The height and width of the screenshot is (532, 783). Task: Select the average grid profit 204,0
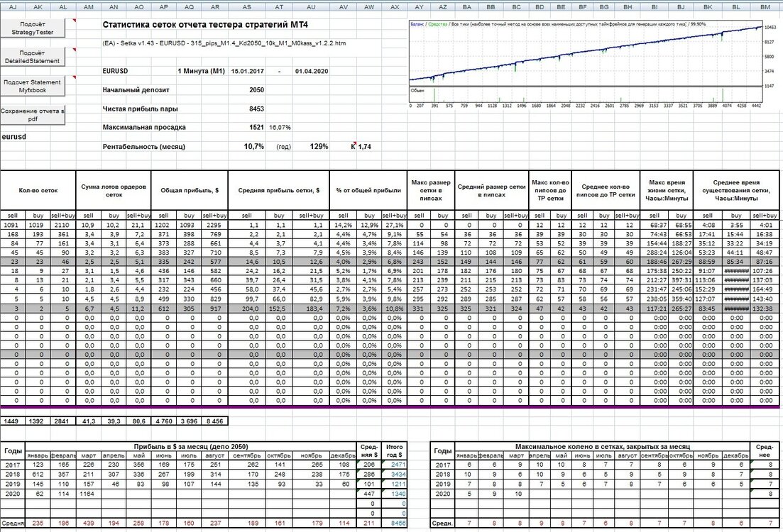[x=247, y=309]
